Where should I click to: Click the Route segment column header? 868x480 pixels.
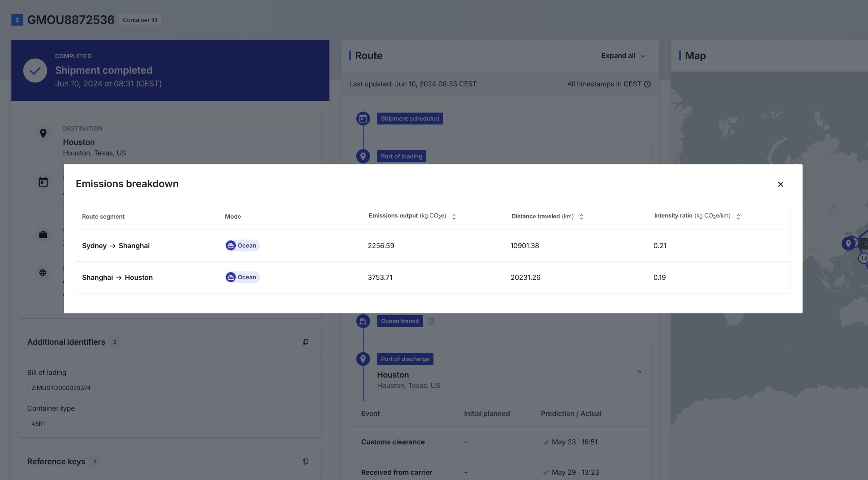(x=103, y=216)
